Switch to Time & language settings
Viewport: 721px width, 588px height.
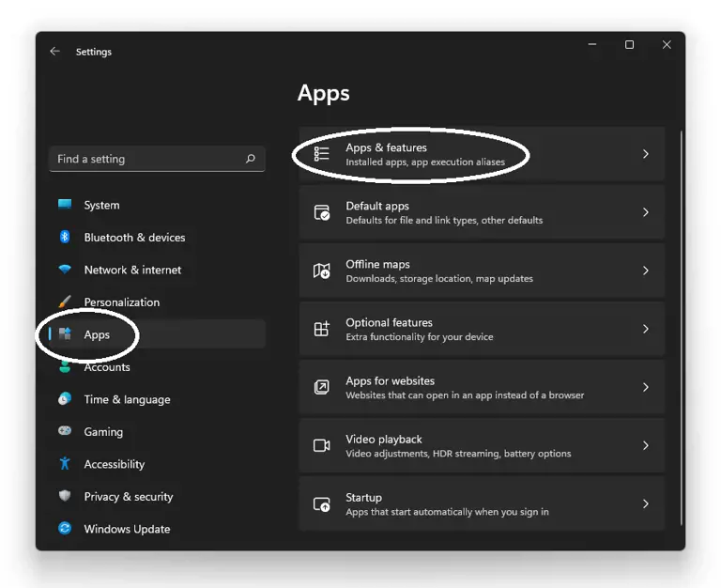click(x=127, y=399)
